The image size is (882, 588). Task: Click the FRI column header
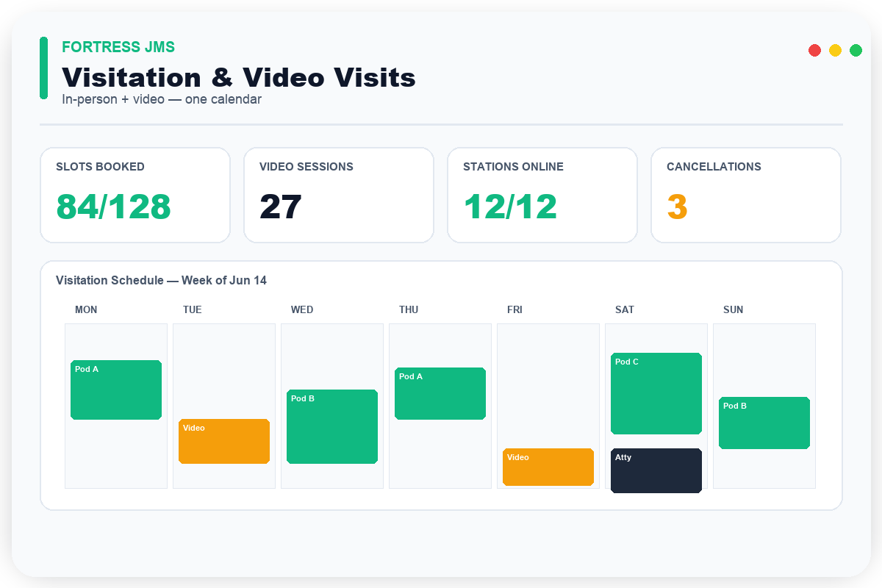[514, 309]
